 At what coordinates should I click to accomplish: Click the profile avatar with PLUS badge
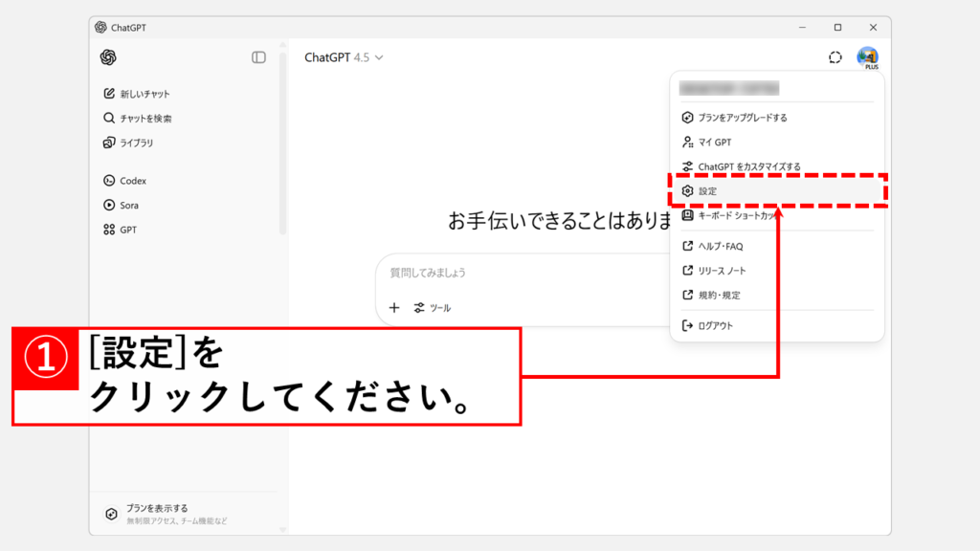(x=867, y=57)
